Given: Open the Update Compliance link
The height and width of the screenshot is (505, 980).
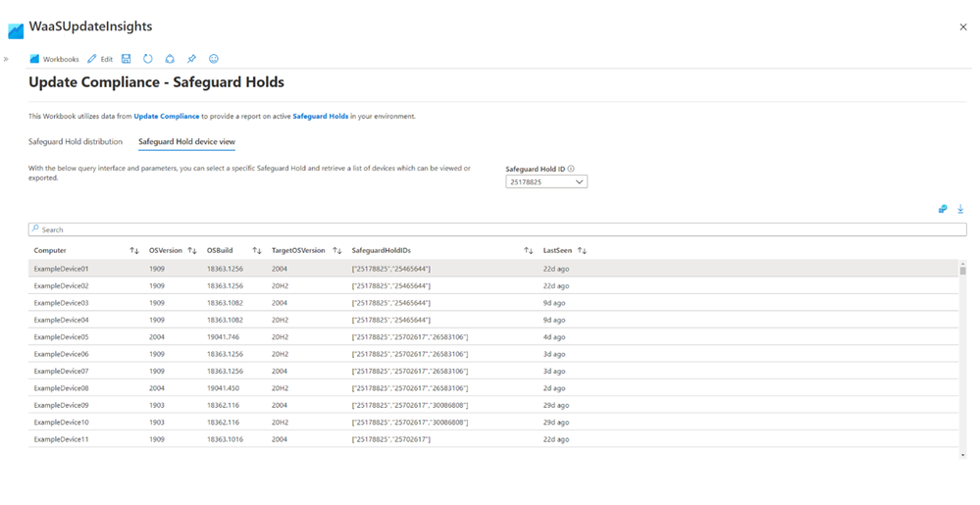Looking at the screenshot, I should pyautogui.click(x=166, y=117).
